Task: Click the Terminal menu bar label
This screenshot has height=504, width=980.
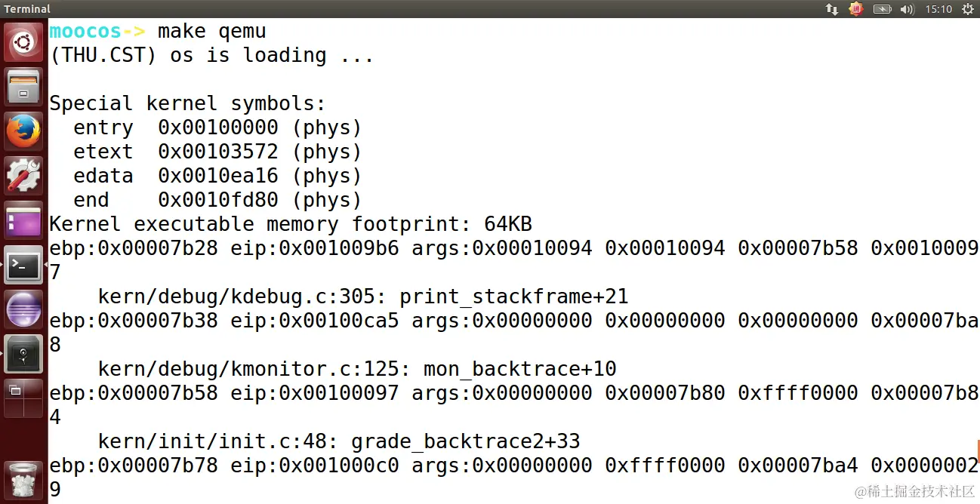Action: tap(27, 9)
